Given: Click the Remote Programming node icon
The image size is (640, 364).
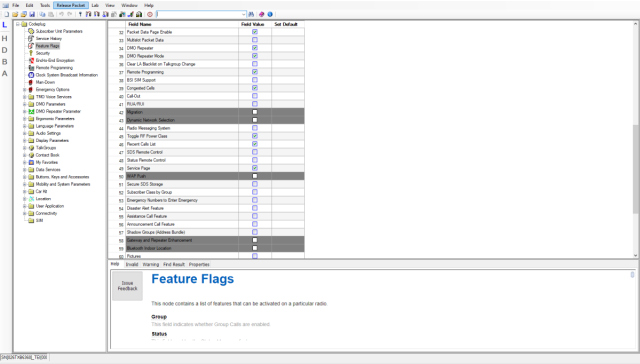Looking at the screenshot, I should click(31, 68).
